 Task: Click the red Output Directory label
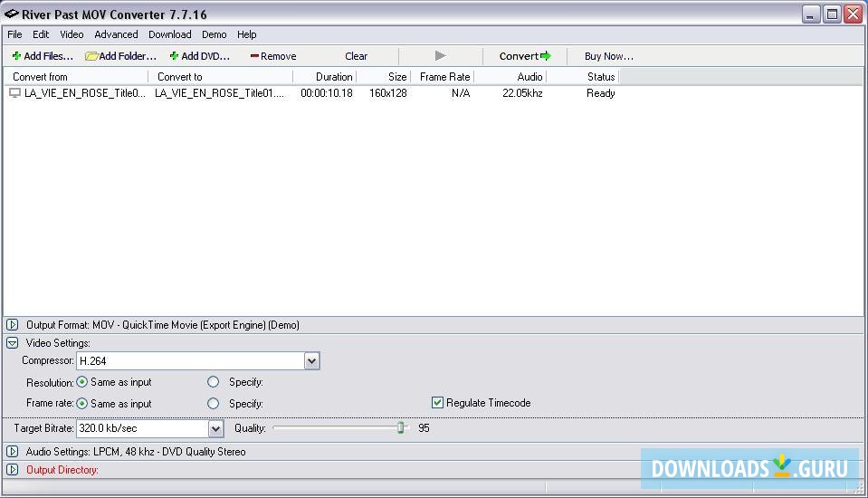pyautogui.click(x=62, y=470)
